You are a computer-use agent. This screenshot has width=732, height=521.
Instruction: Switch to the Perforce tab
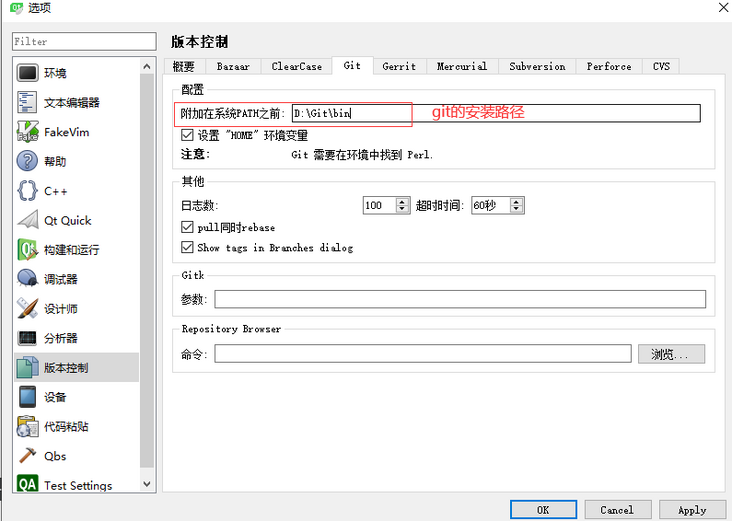tap(609, 66)
